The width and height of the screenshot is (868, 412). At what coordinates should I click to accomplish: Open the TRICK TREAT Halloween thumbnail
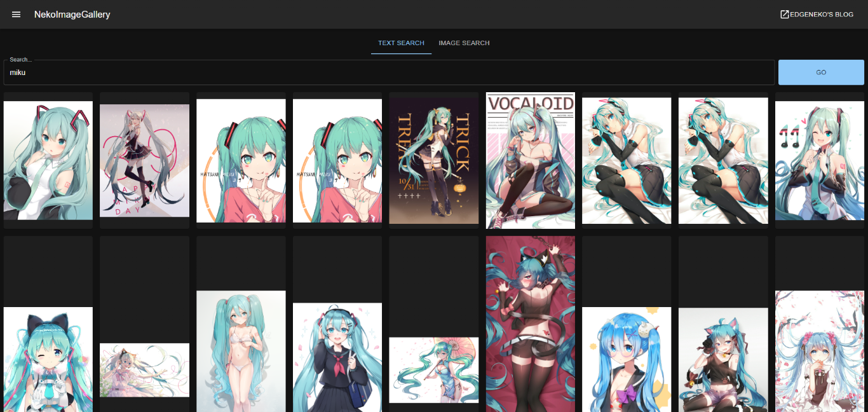434,160
